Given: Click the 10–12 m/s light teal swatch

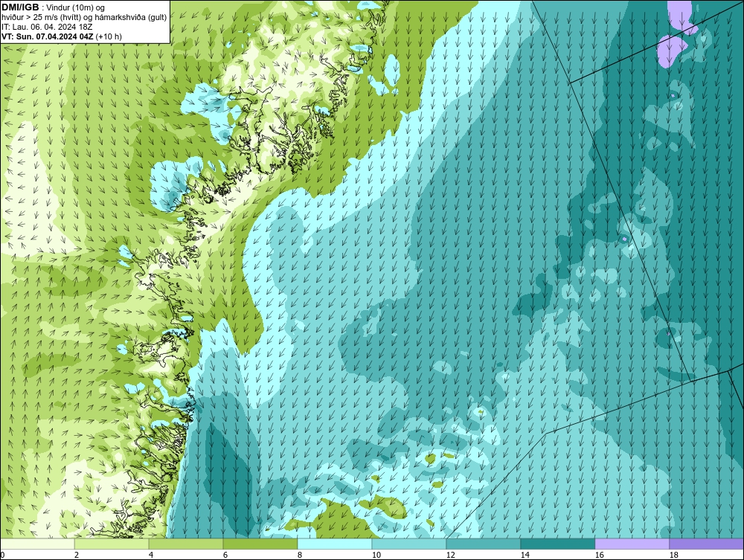Looking at the screenshot, I should pyautogui.click(x=409, y=544).
